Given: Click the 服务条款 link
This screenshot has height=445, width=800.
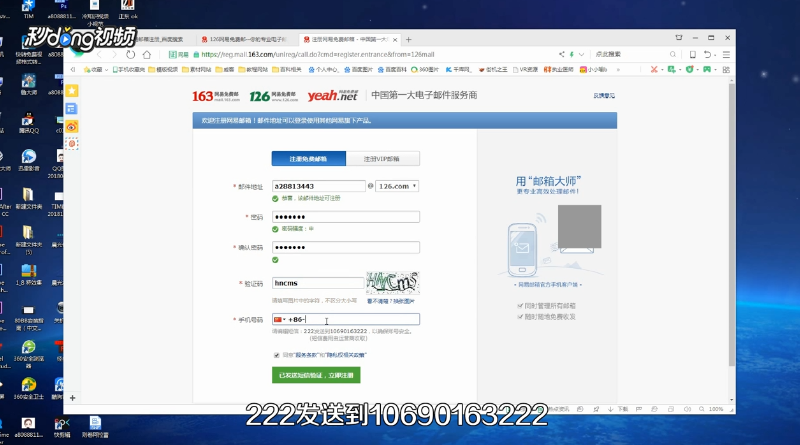Looking at the screenshot, I should (x=306, y=355).
